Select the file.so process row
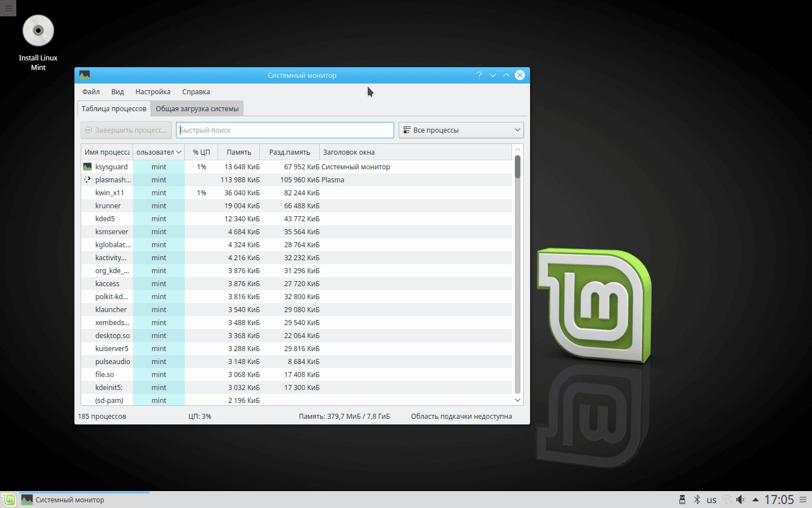 coord(297,374)
